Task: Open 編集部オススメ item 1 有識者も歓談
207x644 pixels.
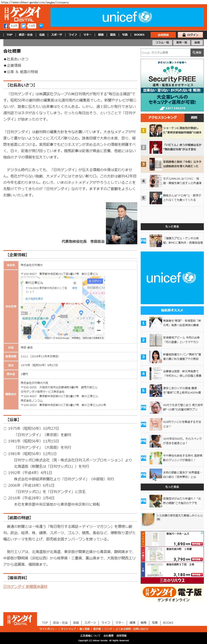Action: point(172,323)
